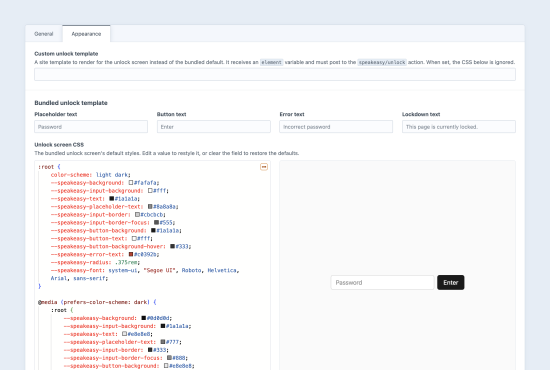Open the #c0392b error-text color swatch
This screenshot has width=550, height=370.
[x=131, y=254]
